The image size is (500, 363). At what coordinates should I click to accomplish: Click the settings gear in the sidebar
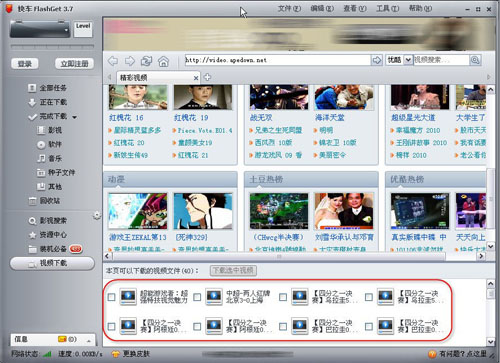coord(97,215)
